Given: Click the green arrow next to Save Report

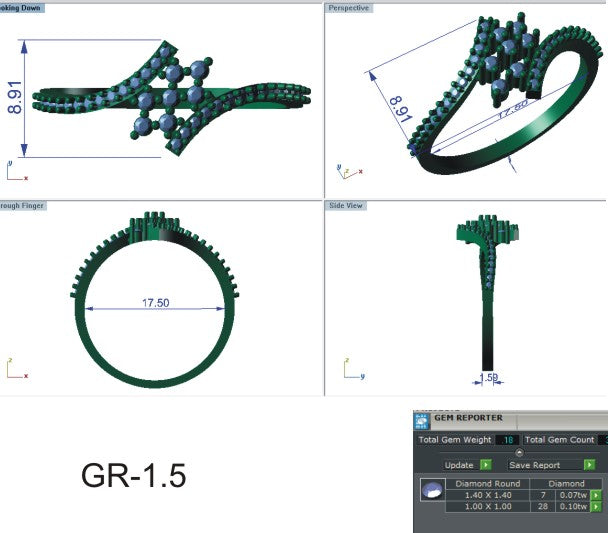Looking at the screenshot, I should 589,464.
